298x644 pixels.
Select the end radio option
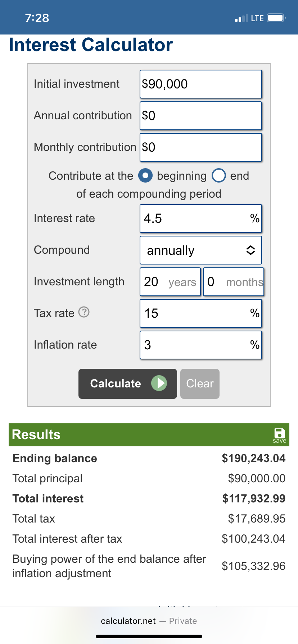219,176
